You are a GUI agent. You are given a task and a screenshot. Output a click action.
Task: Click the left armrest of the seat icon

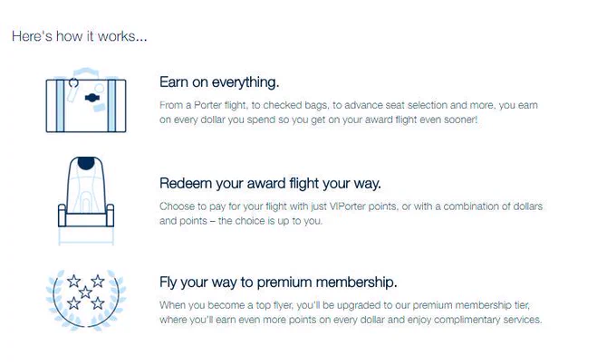tap(63, 216)
